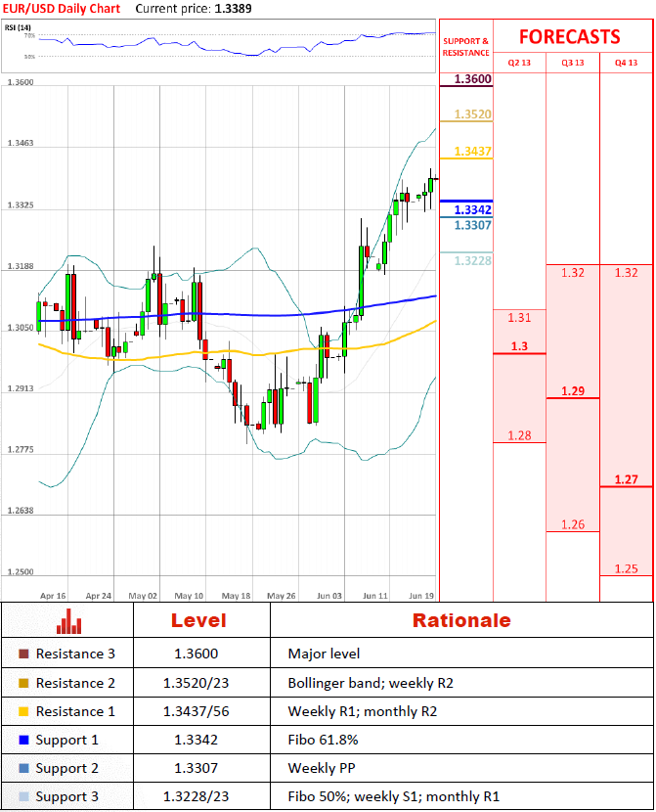Click the red bar chart icon in table header
Image resolution: width=656 pixels, height=812 pixels.
[x=68, y=621]
